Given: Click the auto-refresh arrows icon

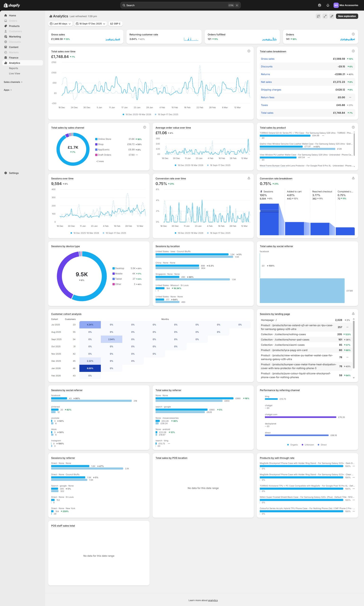Looking at the screenshot, I should 318,16.
